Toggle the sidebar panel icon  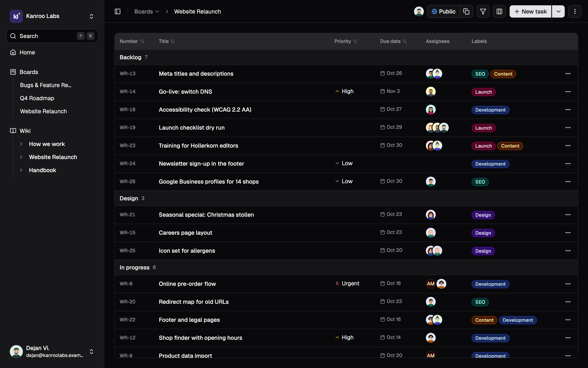point(118,11)
